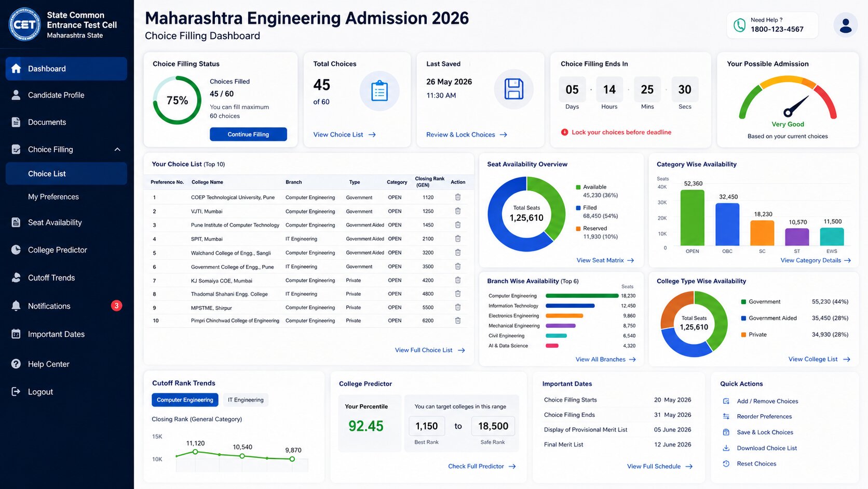Click the 75% choices progress ring
The width and height of the screenshot is (868, 489).
point(177,100)
